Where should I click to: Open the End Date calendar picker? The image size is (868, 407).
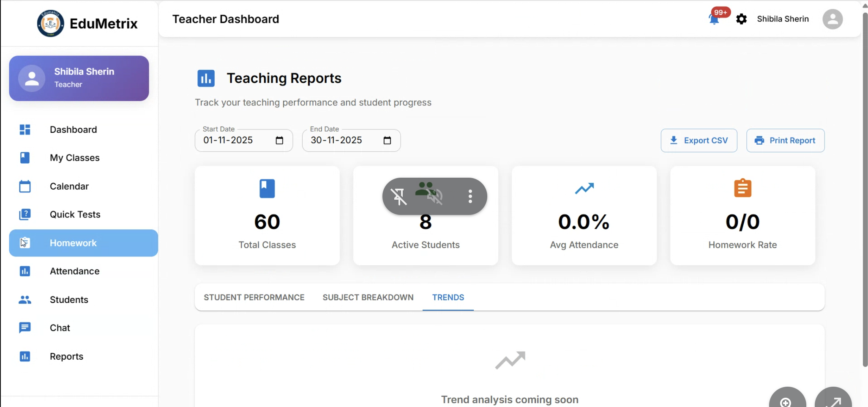(387, 140)
